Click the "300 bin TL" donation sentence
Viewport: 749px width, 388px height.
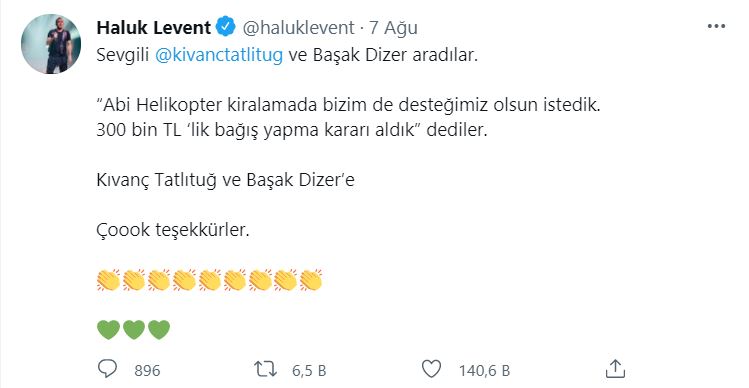point(292,130)
